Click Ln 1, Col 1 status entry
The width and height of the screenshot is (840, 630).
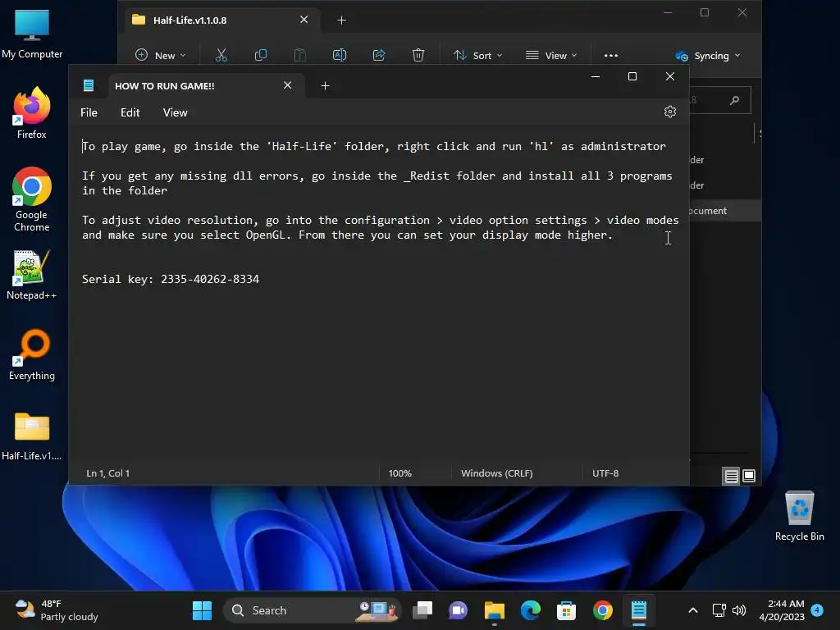(x=107, y=473)
